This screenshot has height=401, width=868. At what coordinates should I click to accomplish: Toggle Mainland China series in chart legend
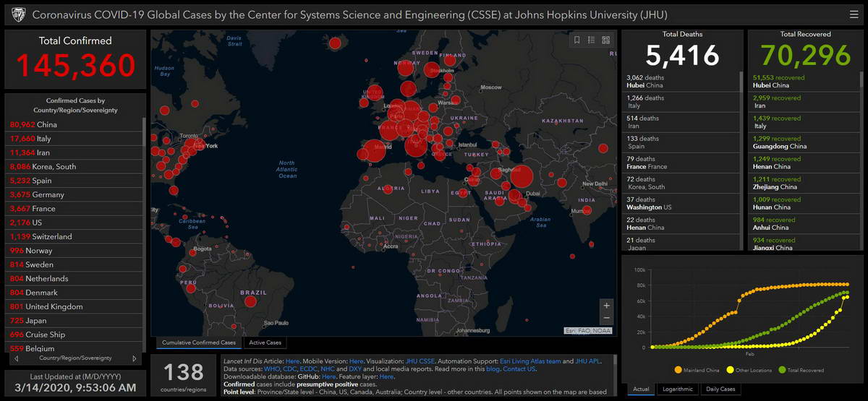click(x=694, y=371)
